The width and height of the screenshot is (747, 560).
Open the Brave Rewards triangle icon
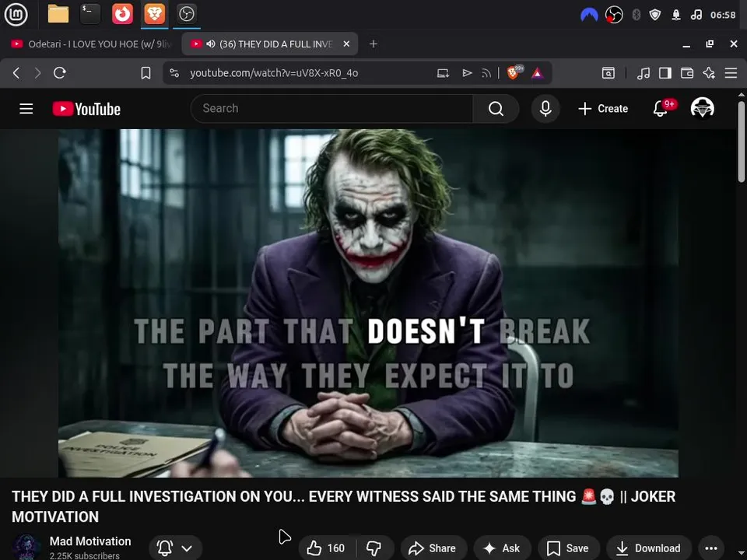[x=538, y=73]
